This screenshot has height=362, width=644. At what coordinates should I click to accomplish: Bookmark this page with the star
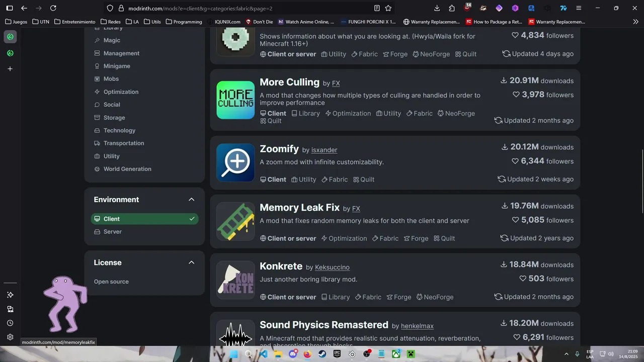point(388,8)
